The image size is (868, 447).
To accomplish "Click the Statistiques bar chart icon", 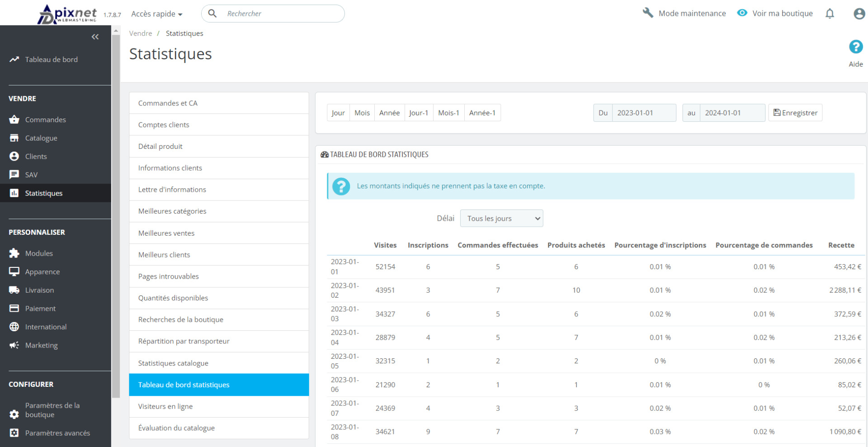I will point(14,193).
